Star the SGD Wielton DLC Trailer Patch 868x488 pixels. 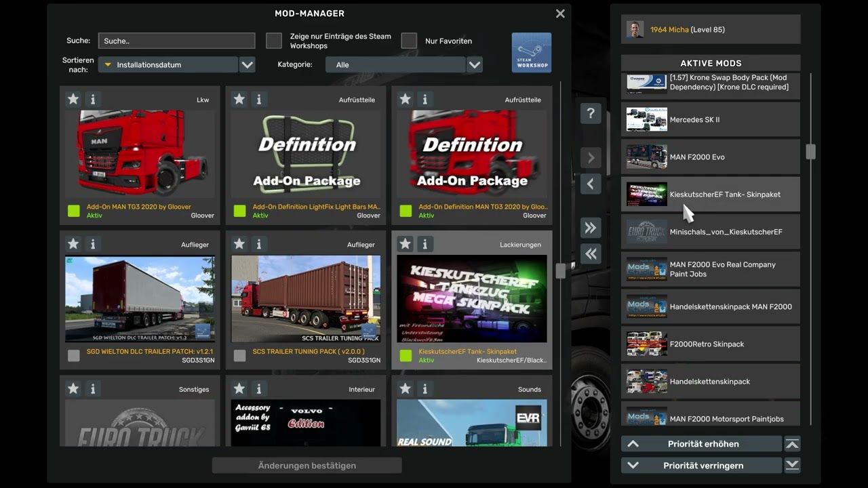coord(73,244)
